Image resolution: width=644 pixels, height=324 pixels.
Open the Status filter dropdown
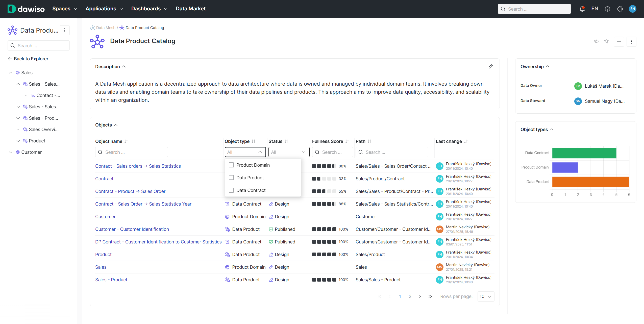click(x=288, y=152)
